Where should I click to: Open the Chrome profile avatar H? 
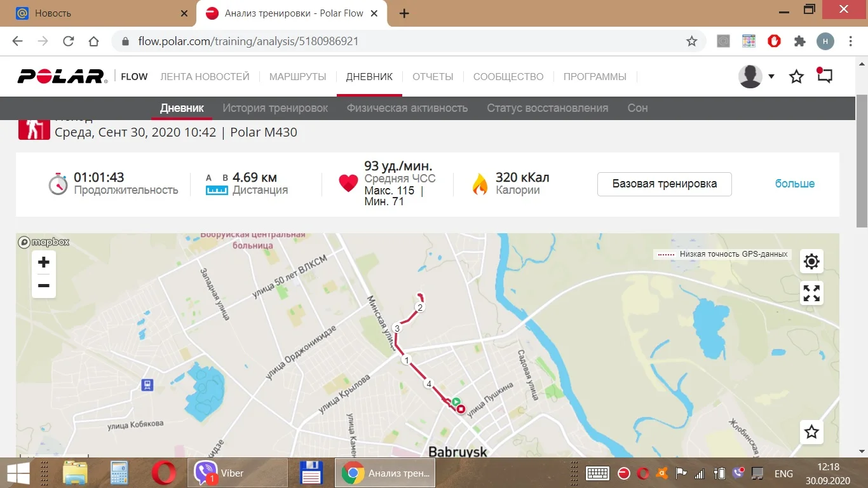point(825,41)
